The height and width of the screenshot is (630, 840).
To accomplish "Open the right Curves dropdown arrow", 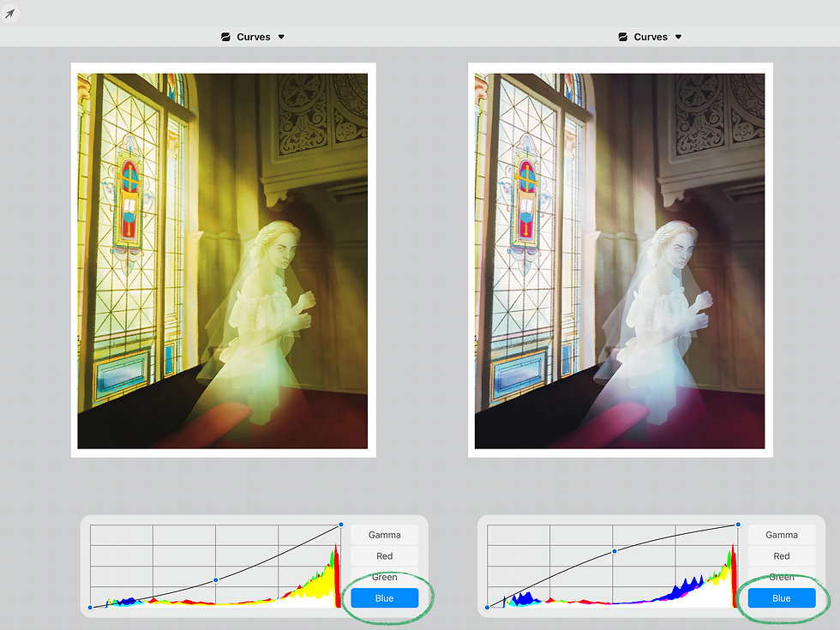I will tap(678, 37).
